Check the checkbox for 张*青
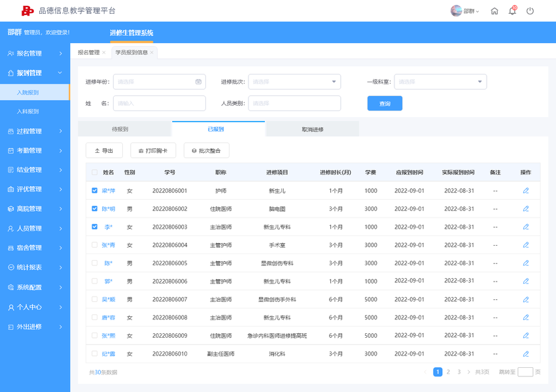556x392 pixels. point(94,245)
